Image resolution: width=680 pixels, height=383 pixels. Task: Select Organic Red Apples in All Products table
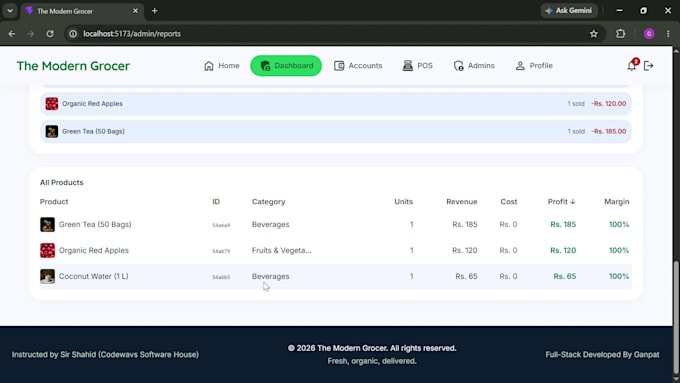click(x=94, y=250)
